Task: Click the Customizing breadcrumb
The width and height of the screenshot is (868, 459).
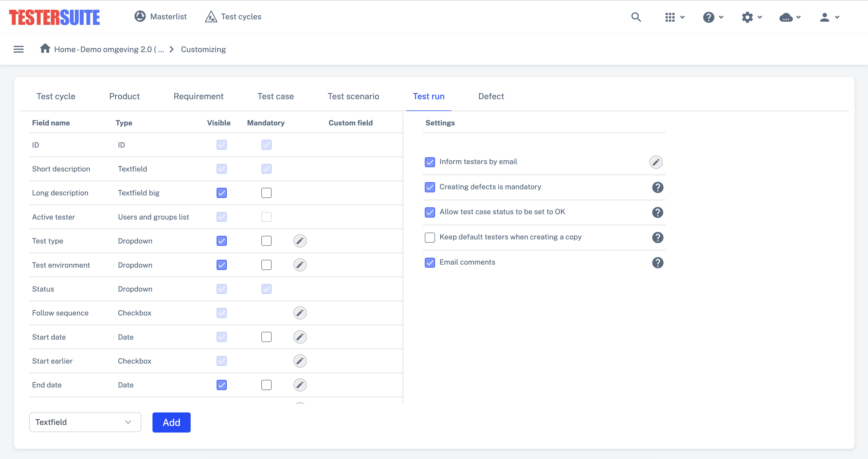Action: [203, 50]
